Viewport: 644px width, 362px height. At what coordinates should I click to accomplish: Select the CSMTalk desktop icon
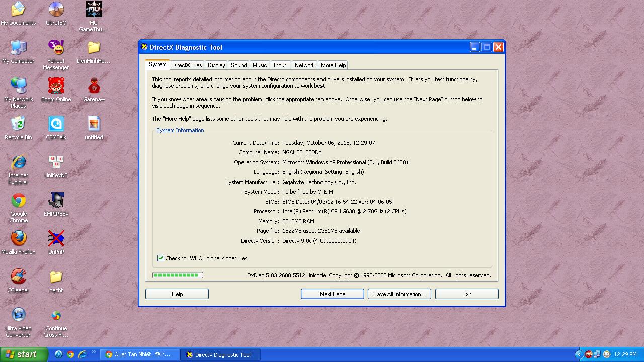click(x=56, y=128)
